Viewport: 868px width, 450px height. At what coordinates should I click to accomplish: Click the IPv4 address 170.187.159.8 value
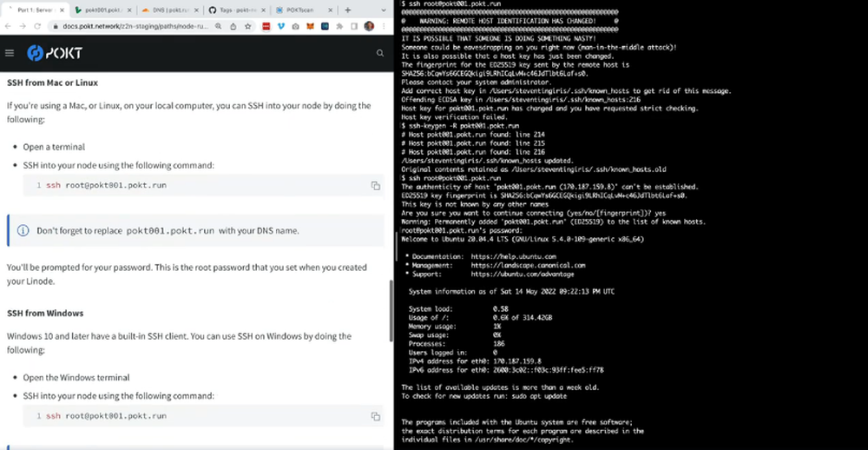point(517,361)
